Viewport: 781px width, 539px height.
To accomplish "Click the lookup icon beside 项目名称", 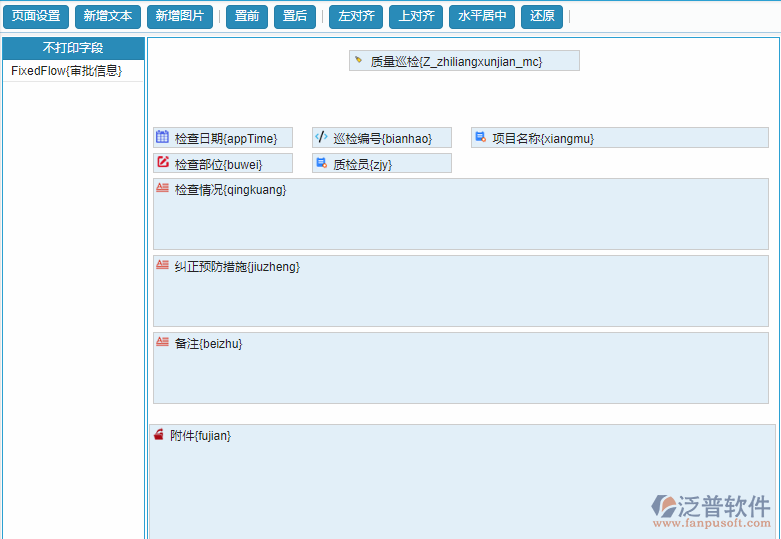I will (481, 136).
